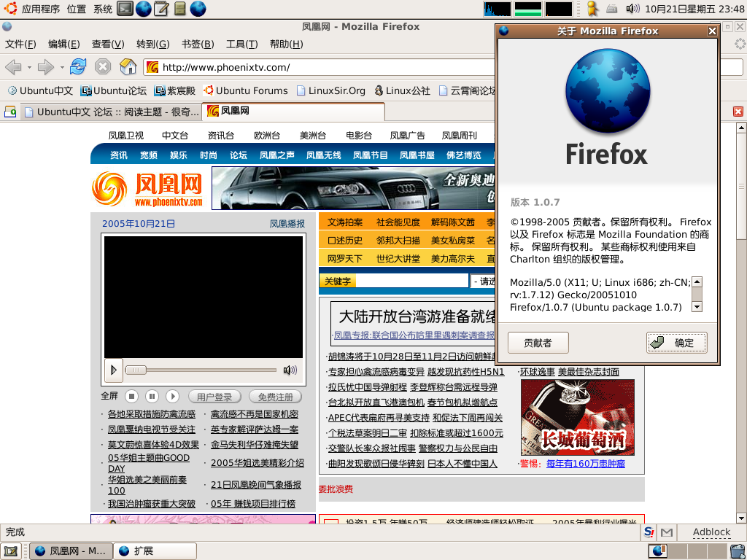747x560 pixels.
Task: Show the desktop using the bottom panel icon
Action: tap(10, 551)
